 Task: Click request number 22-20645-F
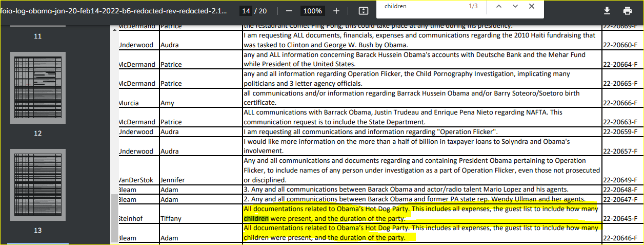click(621, 218)
